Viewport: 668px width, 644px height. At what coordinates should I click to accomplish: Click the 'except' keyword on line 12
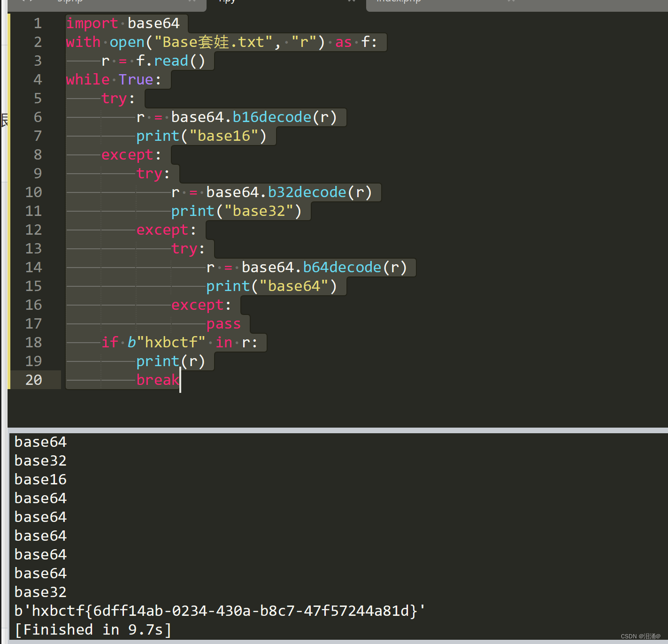click(x=163, y=230)
